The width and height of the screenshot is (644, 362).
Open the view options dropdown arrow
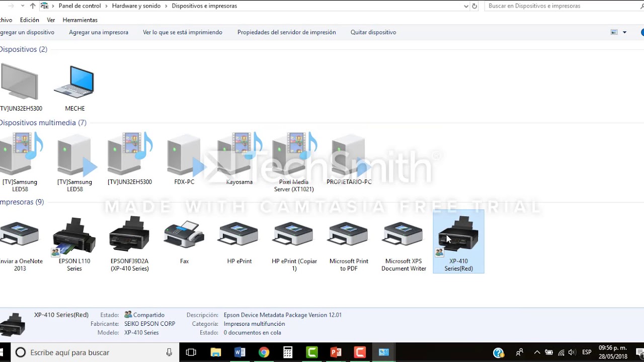click(x=624, y=32)
